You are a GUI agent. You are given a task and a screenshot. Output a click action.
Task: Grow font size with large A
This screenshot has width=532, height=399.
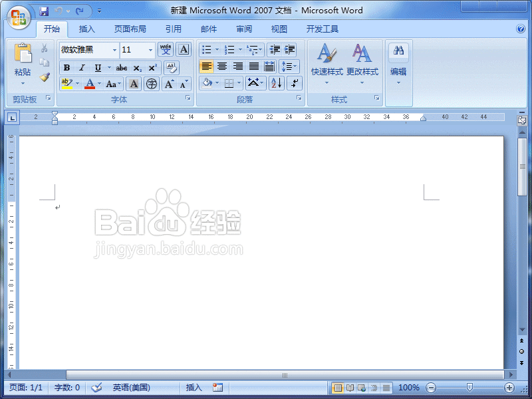click(x=170, y=84)
